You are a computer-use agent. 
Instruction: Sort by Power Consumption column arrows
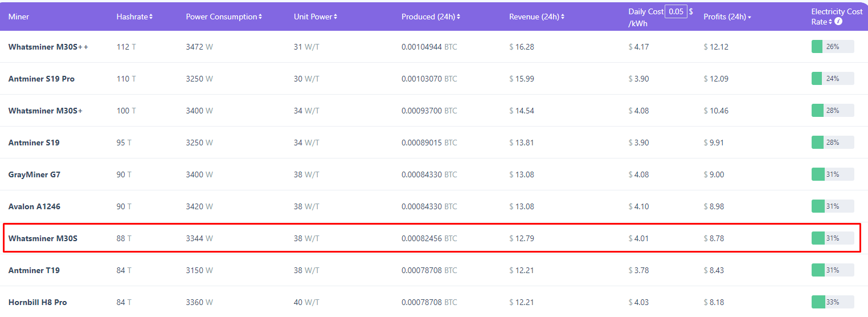(x=260, y=17)
